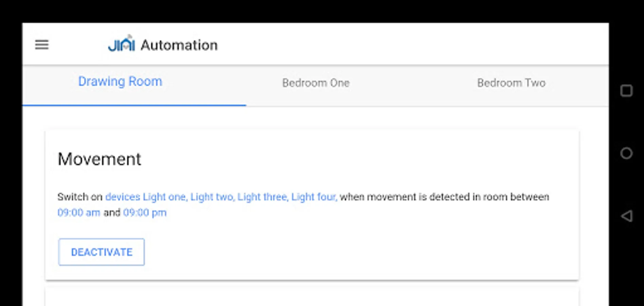The width and height of the screenshot is (644, 306).
Task: Tap the Android recent apps square
Action: pyautogui.click(x=626, y=91)
